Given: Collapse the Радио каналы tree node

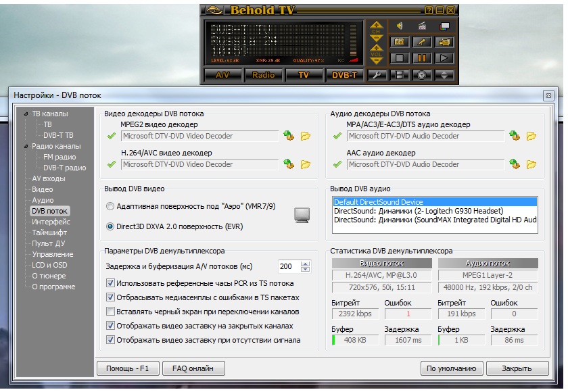Looking at the screenshot, I should point(26,146).
